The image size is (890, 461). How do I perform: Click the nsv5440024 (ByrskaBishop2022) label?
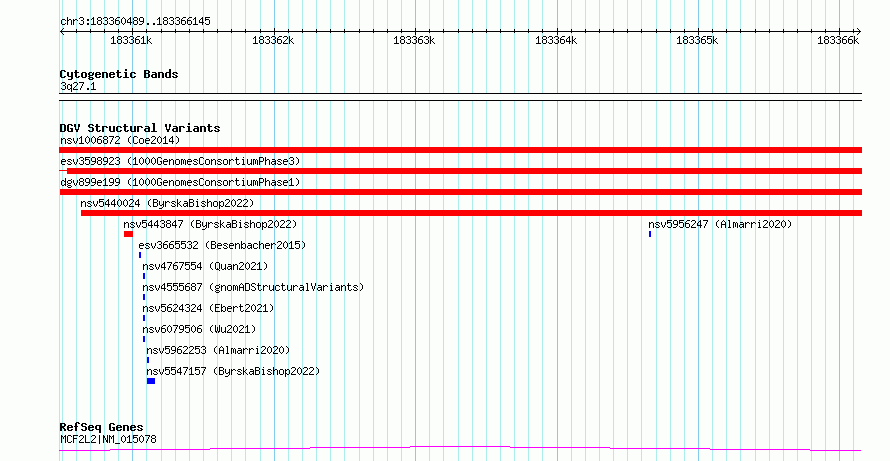[167, 203]
